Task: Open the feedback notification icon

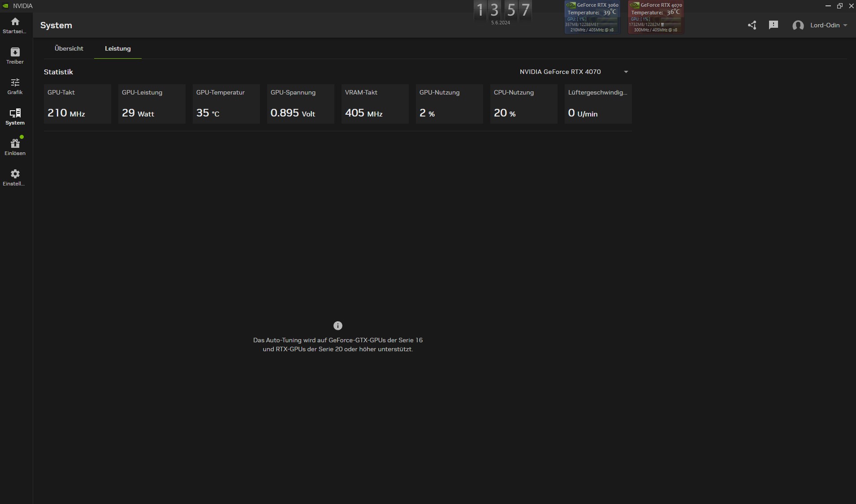Action: pos(773,25)
